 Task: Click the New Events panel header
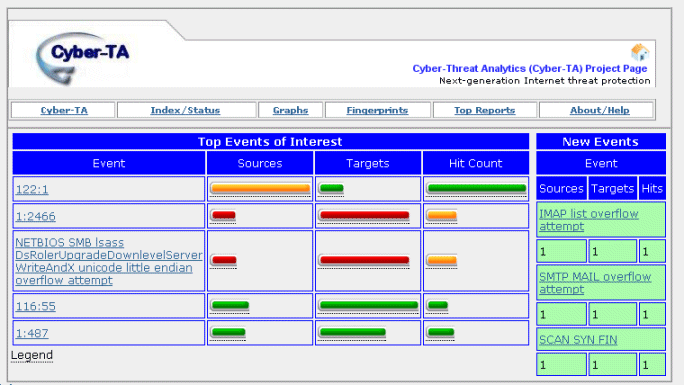(601, 142)
